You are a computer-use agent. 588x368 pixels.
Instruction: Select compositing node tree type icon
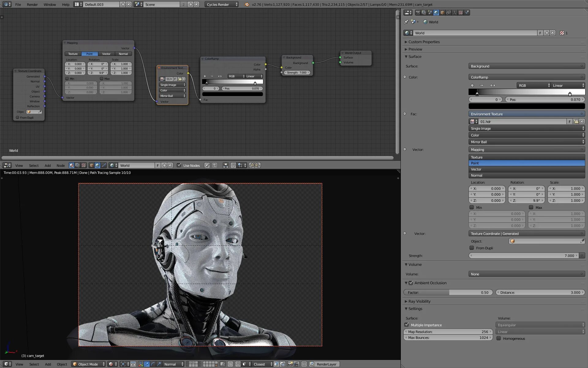(x=77, y=165)
